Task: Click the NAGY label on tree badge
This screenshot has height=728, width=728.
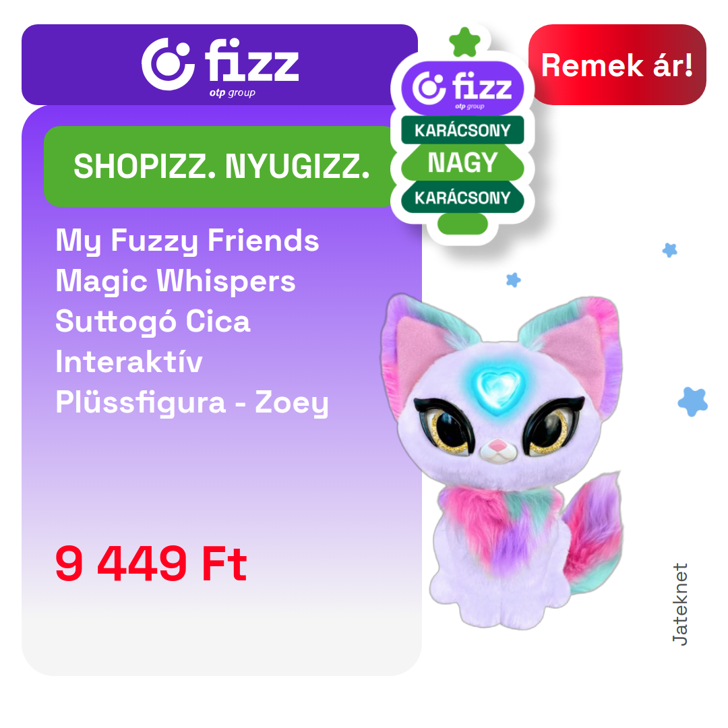Action: [x=462, y=162]
